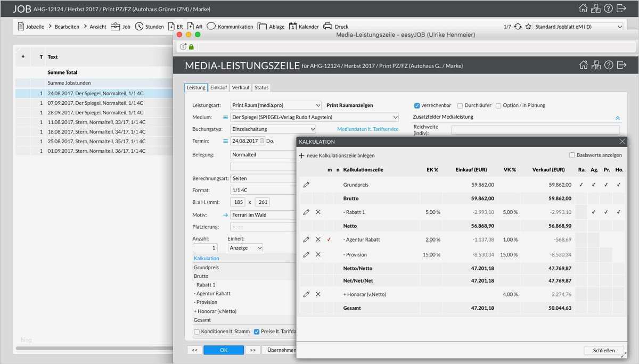Click the Stunden clock icon in toolbar
The image size is (639, 364).
[x=139, y=27]
